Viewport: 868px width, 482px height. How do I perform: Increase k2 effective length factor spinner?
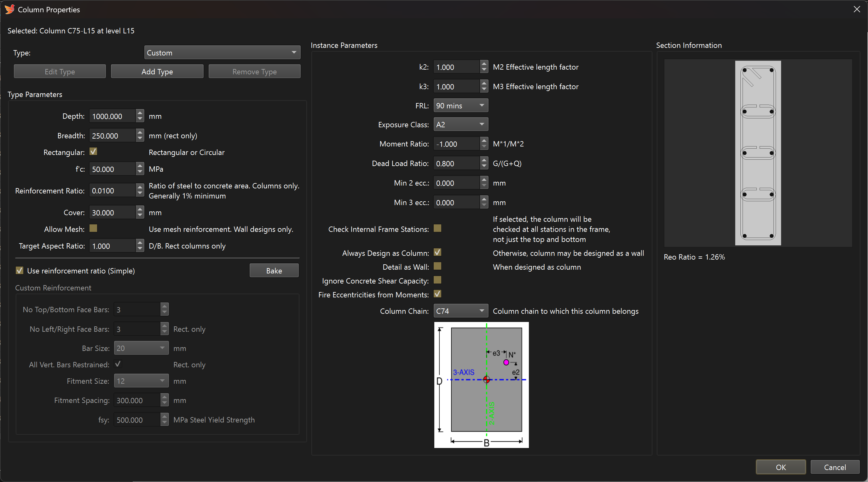[484, 64]
